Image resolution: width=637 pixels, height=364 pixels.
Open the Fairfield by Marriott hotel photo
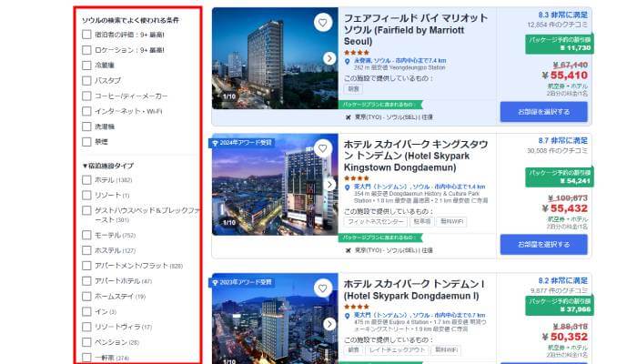tap(275, 58)
